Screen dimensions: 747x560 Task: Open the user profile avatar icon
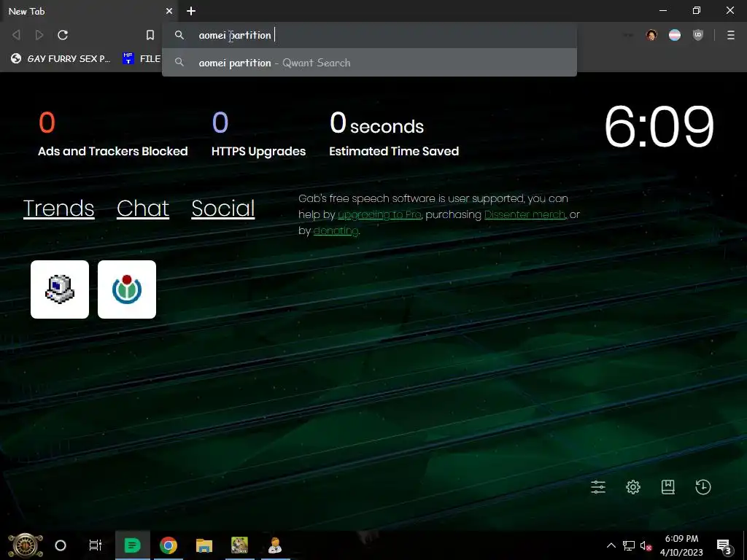pos(651,35)
